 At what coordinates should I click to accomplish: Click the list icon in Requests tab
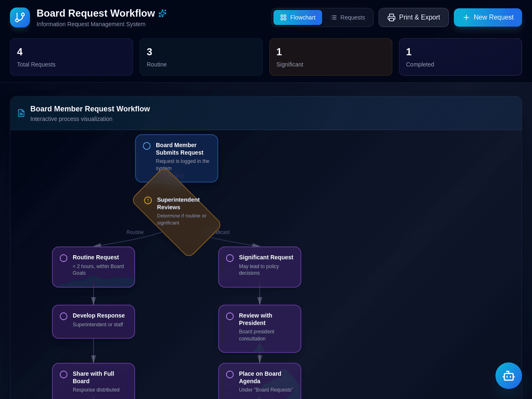pyautogui.click(x=334, y=17)
